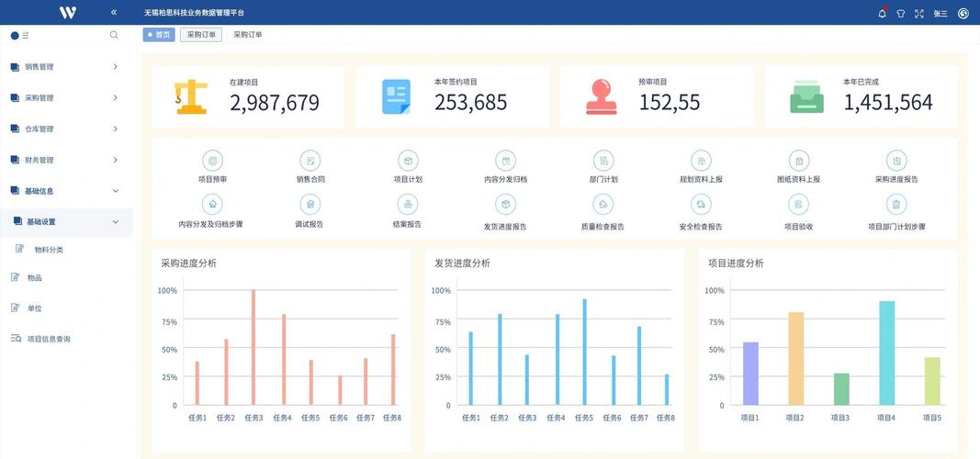Open the 质量检查报告 shortcut icon
The image size is (980, 459).
[603, 205]
